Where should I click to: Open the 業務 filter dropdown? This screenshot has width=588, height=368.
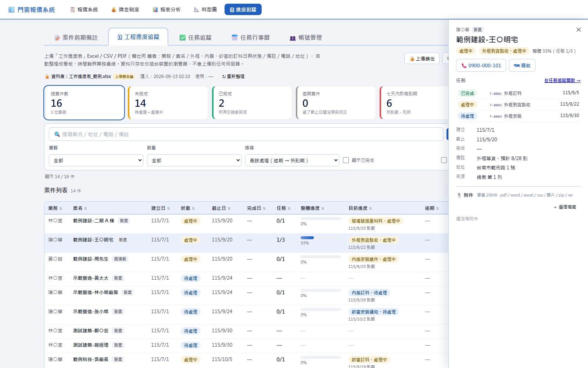point(96,160)
